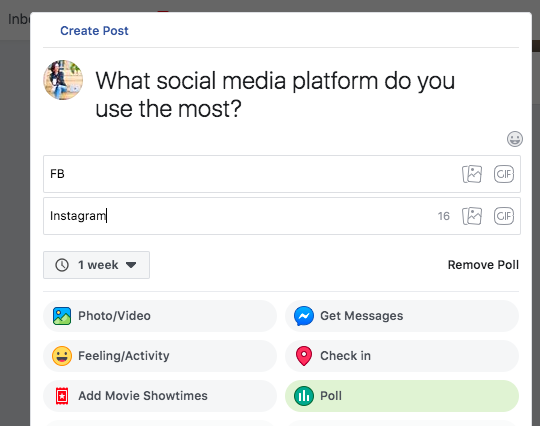Select the Create Post tab heading
540x426 pixels.
[x=94, y=31]
